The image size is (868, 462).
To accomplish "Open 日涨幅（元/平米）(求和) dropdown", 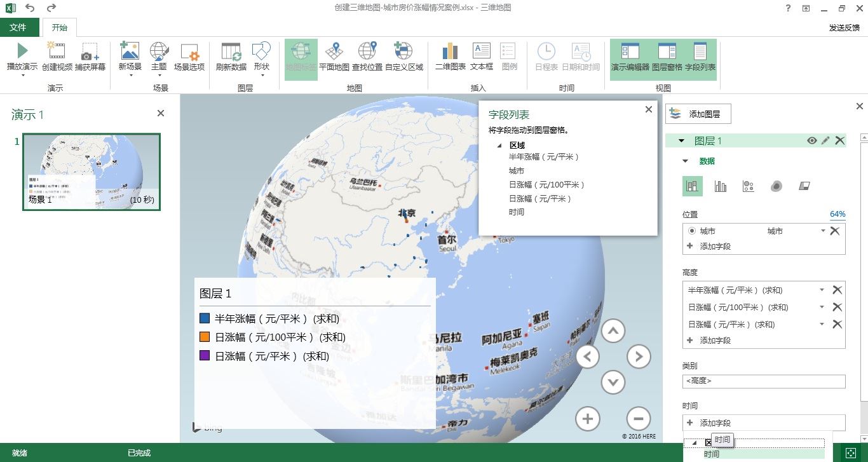I will click(x=822, y=324).
